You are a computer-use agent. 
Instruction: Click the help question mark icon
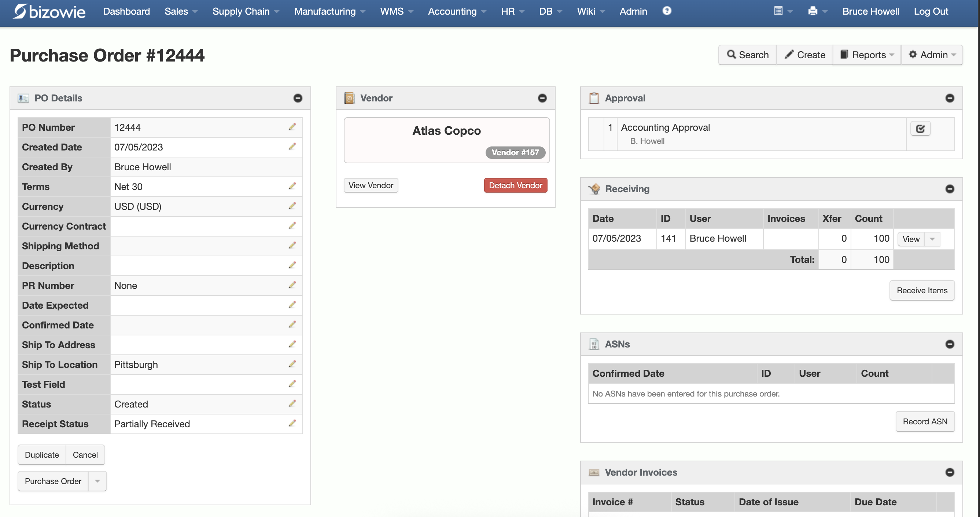(x=667, y=11)
